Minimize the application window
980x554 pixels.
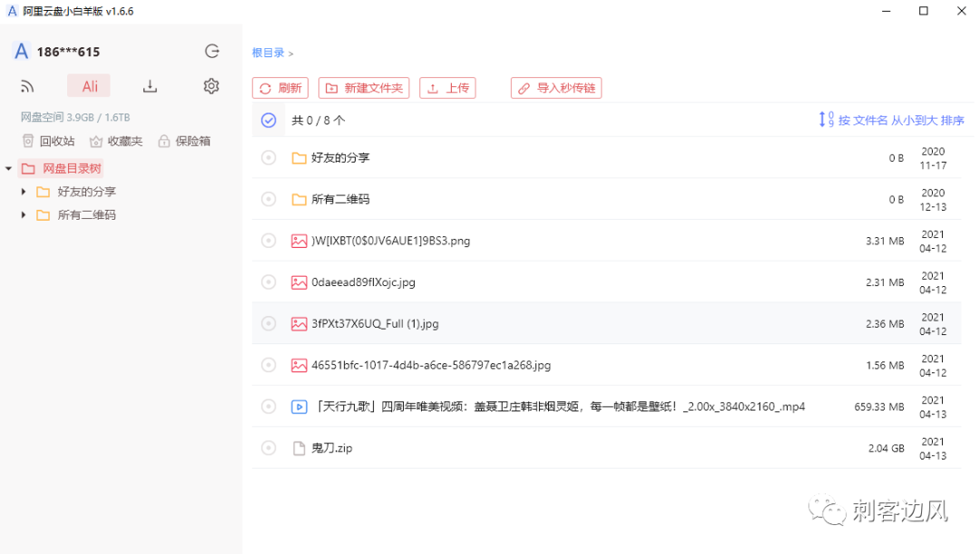pos(886,11)
